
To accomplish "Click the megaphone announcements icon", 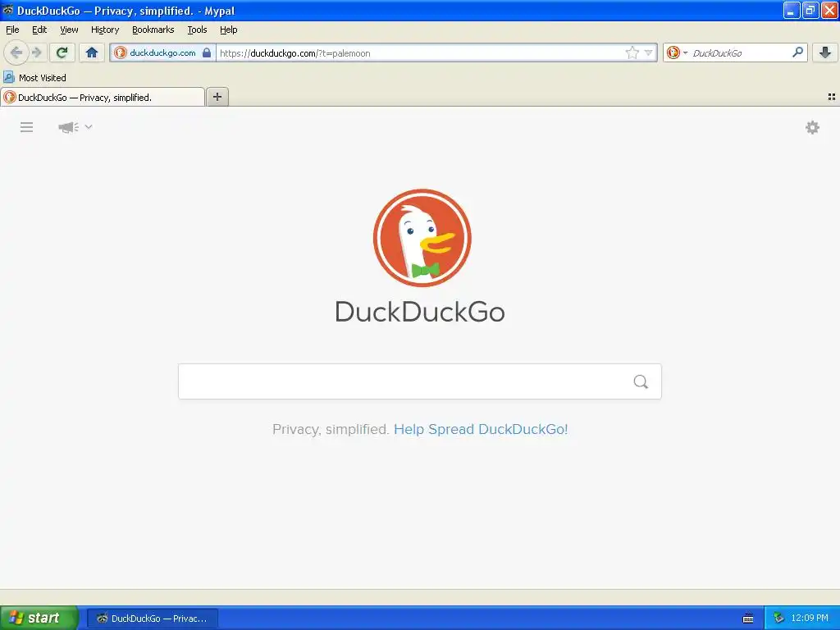I will [x=68, y=127].
